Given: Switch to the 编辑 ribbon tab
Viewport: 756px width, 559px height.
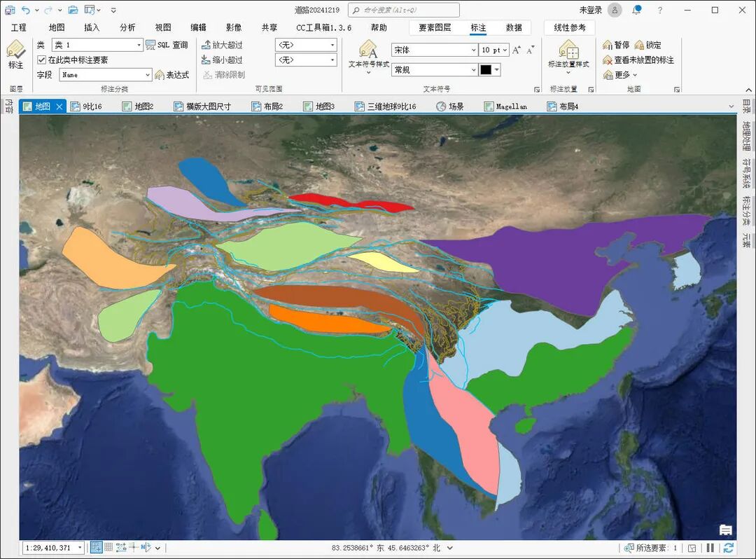Looking at the screenshot, I should coord(198,27).
